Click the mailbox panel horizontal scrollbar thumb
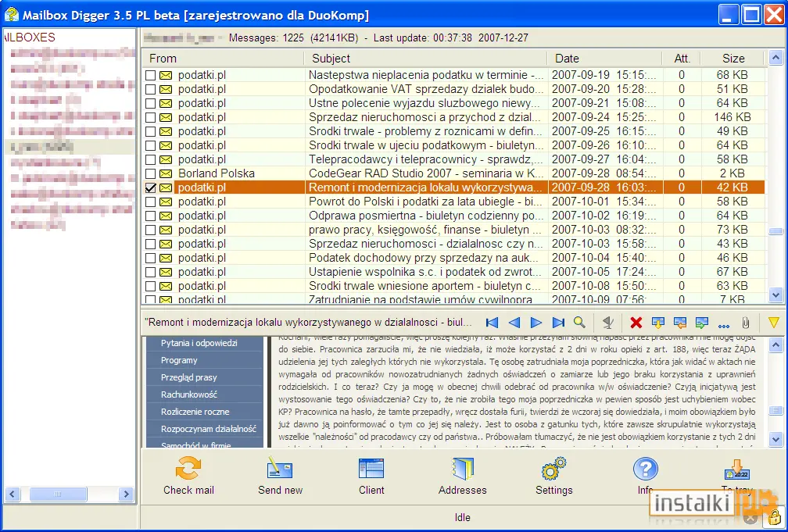Screen dimensions: 788x532 [58, 495]
